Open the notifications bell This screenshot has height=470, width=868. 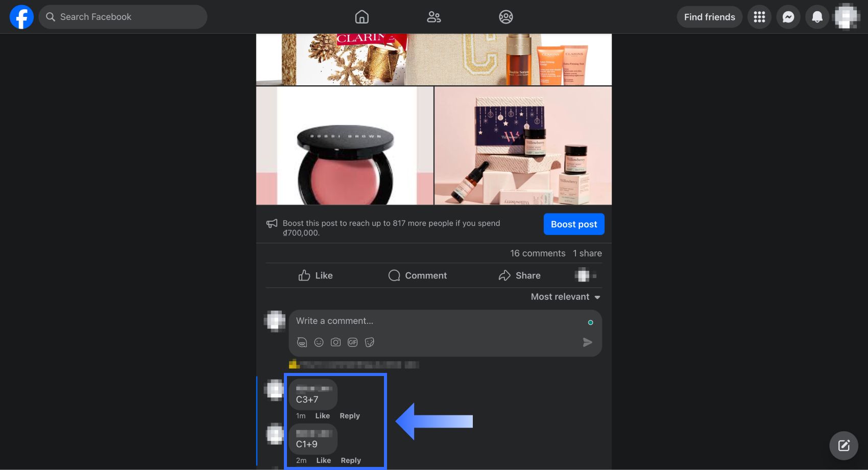pos(817,17)
